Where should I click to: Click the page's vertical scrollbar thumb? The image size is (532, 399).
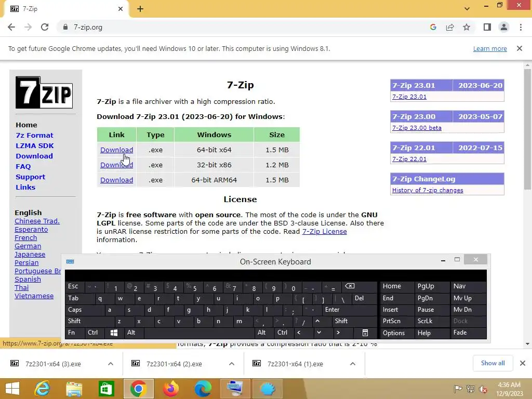click(x=527, y=129)
